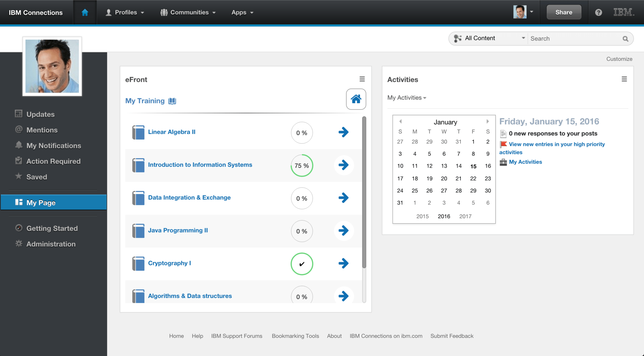The image size is (644, 356).
Task: Click in the Search input field
Action: pos(575,39)
